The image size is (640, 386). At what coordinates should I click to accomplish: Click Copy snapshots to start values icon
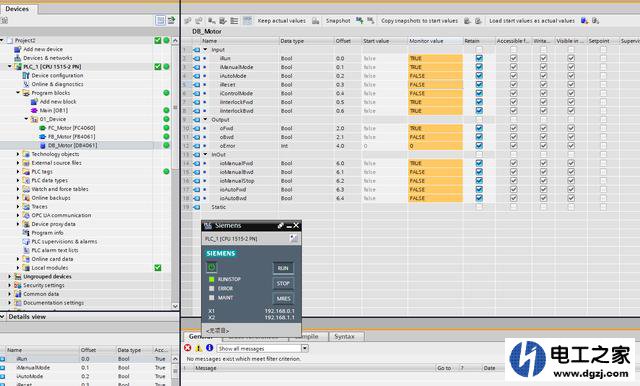coord(371,20)
